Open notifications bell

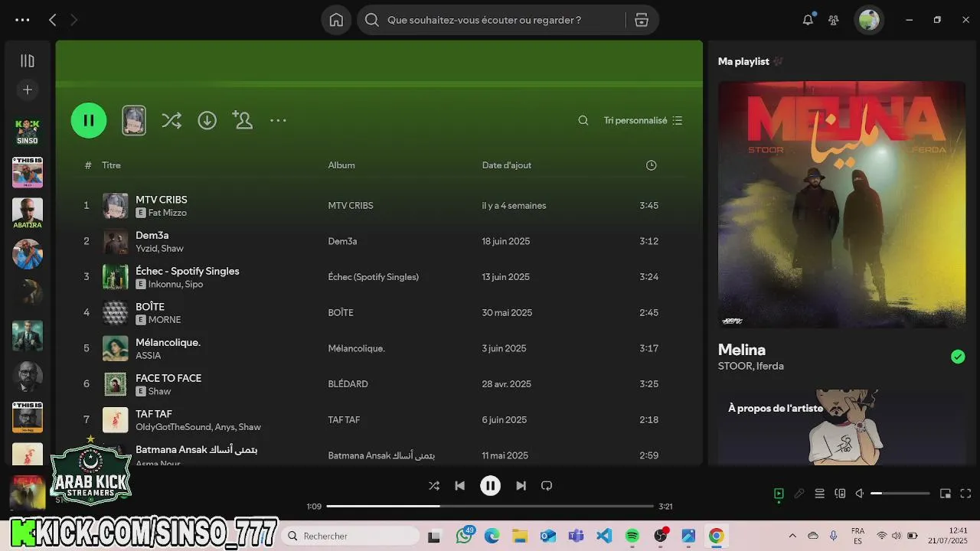pyautogui.click(x=808, y=20)
